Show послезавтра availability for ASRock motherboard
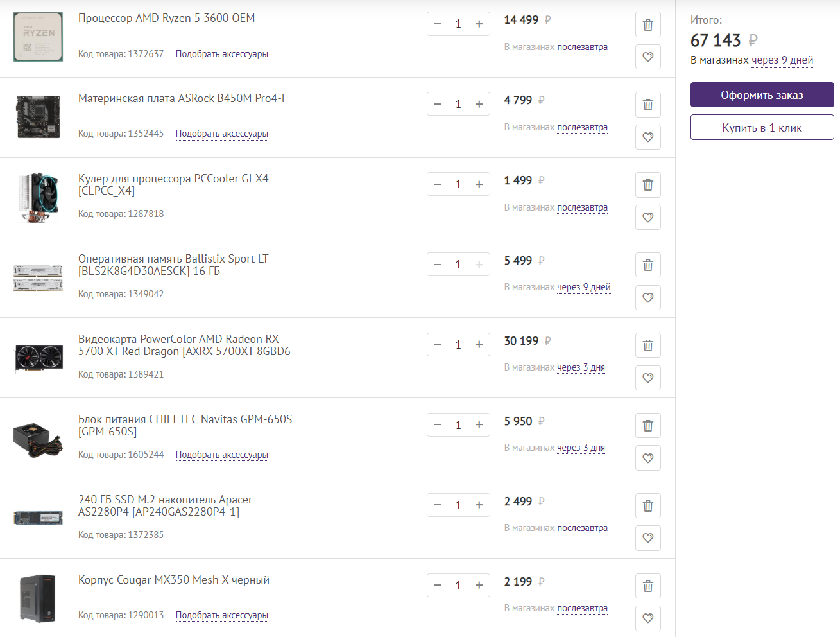 pyautogui.click(x=583, y=127)
